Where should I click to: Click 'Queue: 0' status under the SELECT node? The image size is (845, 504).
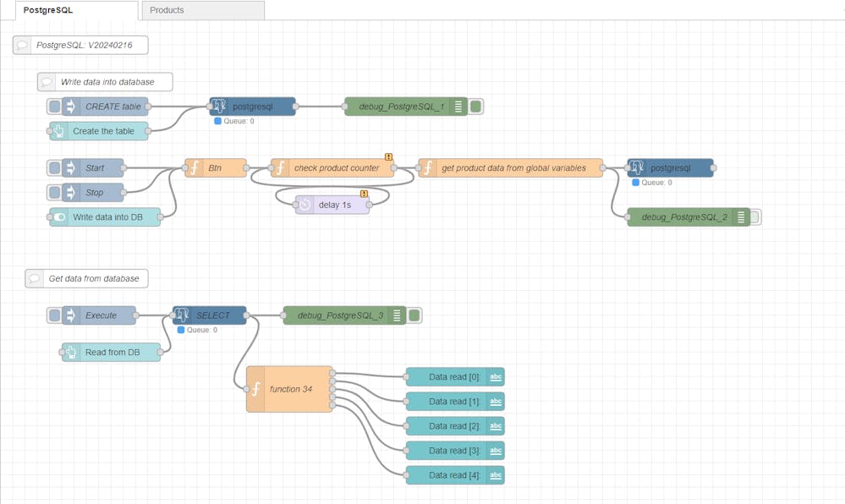197,330
